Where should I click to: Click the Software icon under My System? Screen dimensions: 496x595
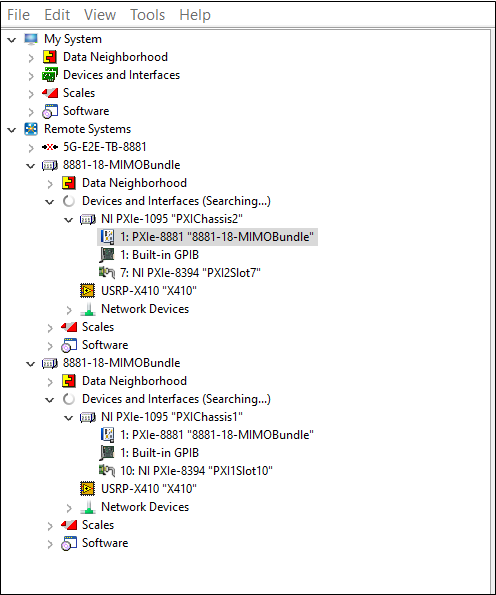(x=50, y=111)
